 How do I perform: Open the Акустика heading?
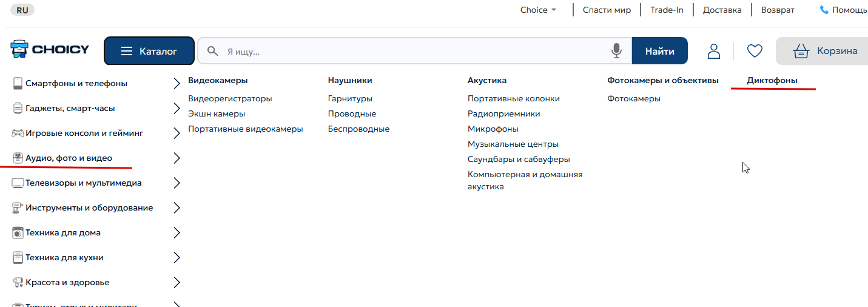pos(487,80)
